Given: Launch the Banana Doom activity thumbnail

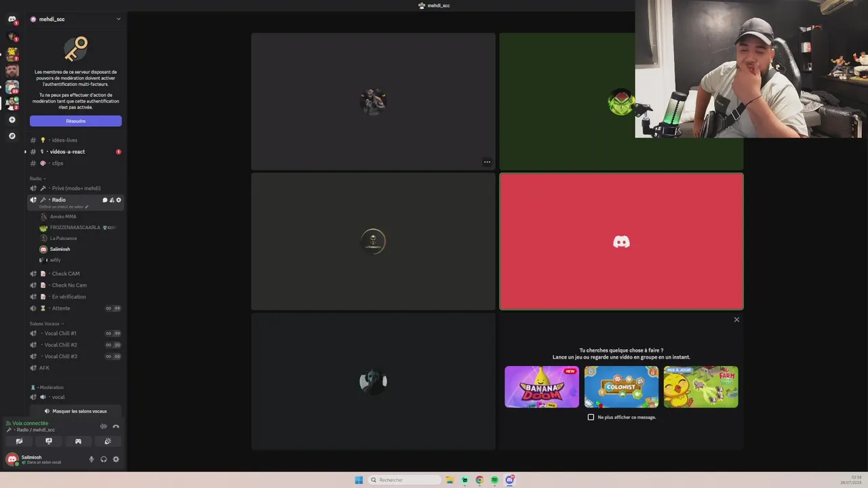Looking at the screenshot, I should coord(542,387).
